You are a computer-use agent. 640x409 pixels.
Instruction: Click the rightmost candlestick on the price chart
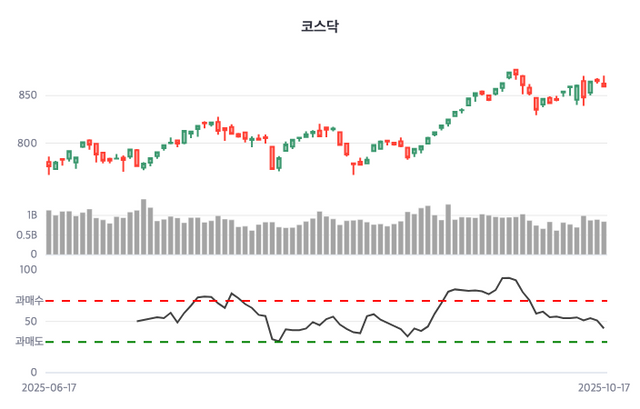[x=604, y=83]
